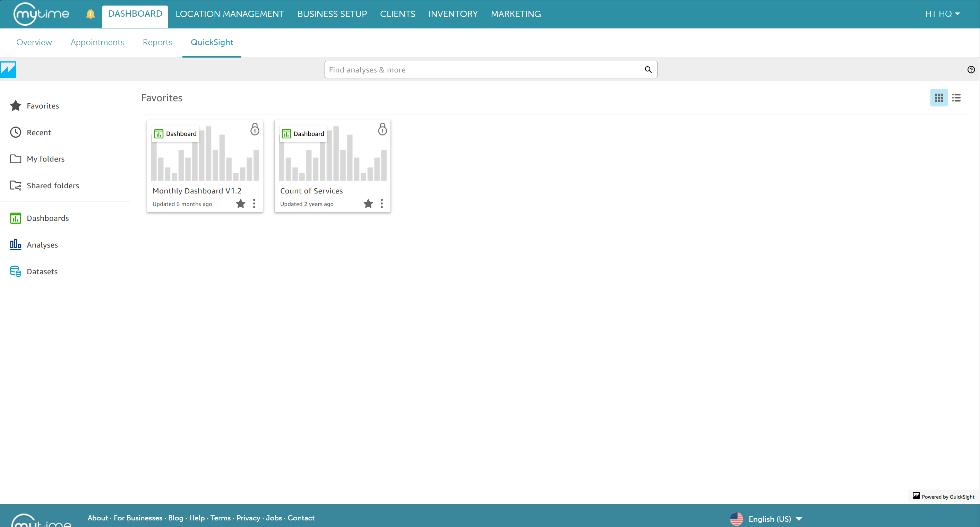Unfavorite Monthly Dashboard V1.2 star
980x527 pixels.
[240, 204]
